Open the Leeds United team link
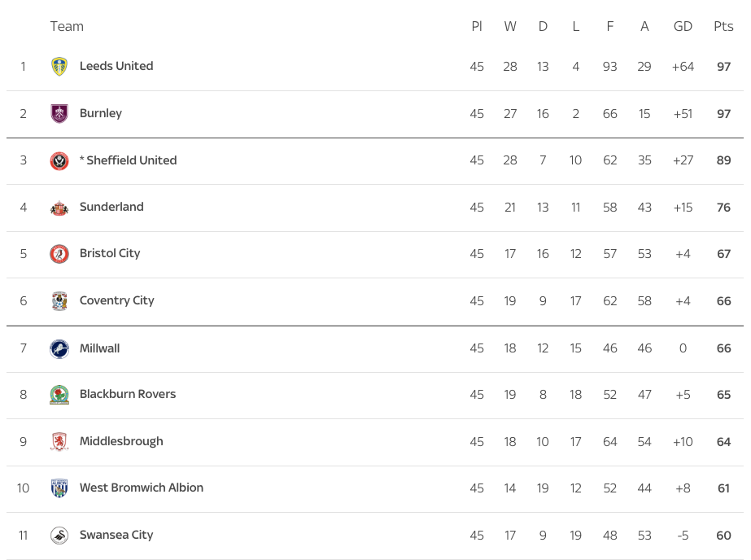 click(116, 66)
